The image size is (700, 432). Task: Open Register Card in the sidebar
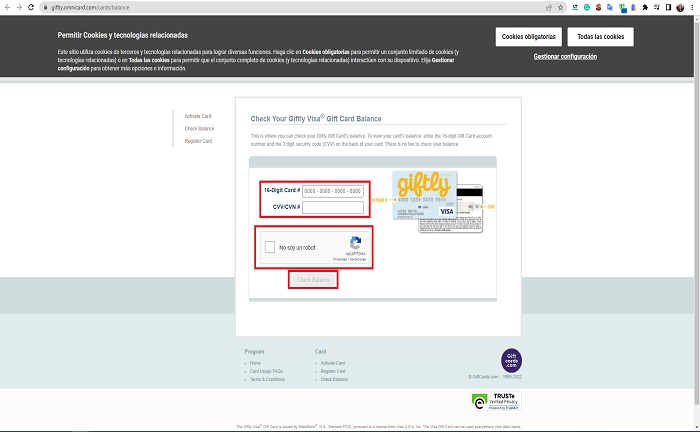pyautogui.click(x=198, y=141)
